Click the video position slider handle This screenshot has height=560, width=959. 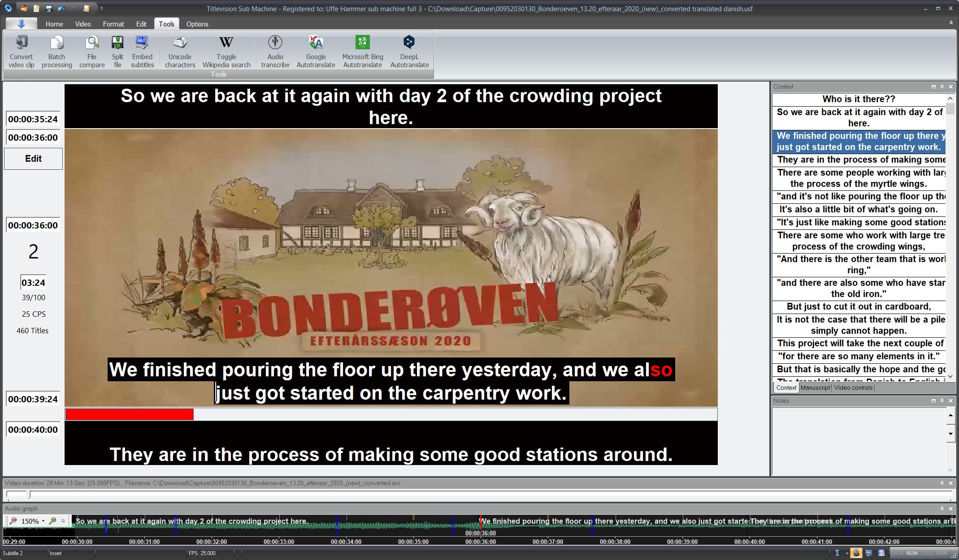point(30,495)
